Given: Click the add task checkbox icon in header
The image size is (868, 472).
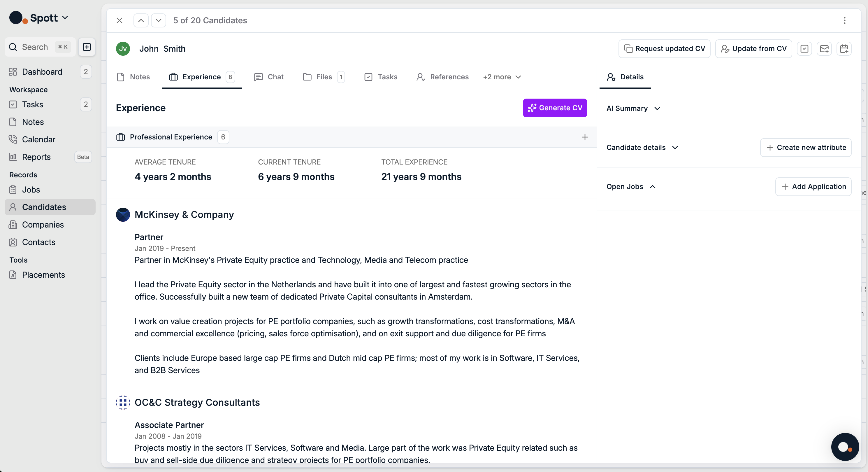Looking at the screenshot, I should [804, 48].
